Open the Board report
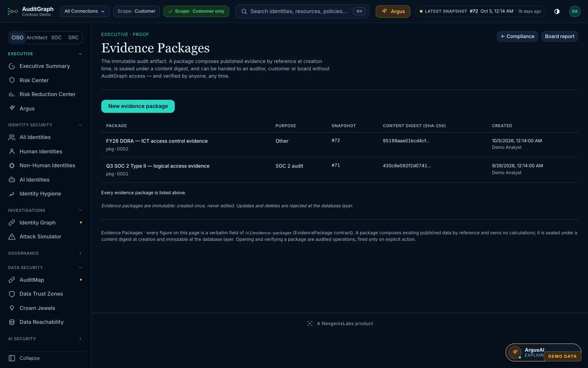This screenshot has height=368, width=588. [x=559, y=36]
